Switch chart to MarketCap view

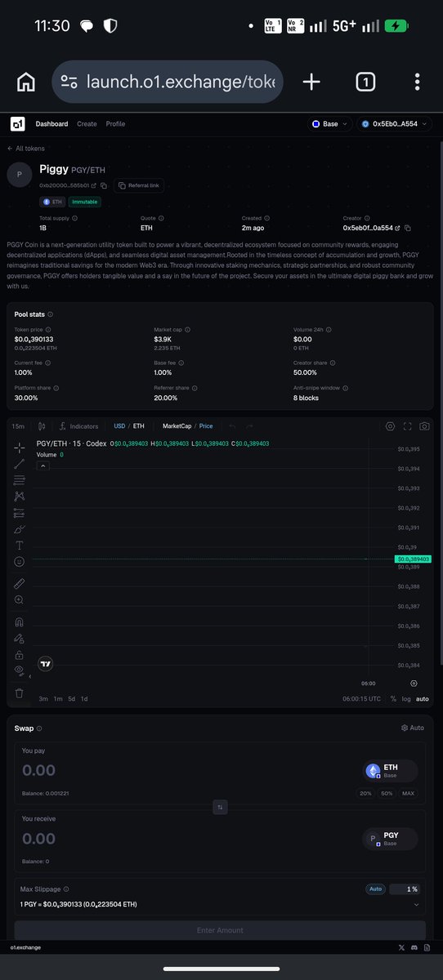point(177,426)
